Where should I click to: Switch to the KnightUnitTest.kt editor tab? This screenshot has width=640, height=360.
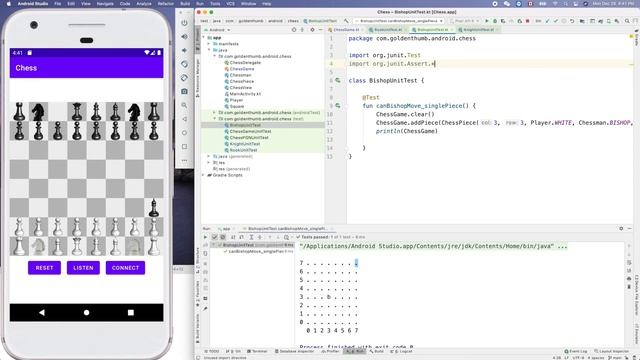[x=478, y=30]
